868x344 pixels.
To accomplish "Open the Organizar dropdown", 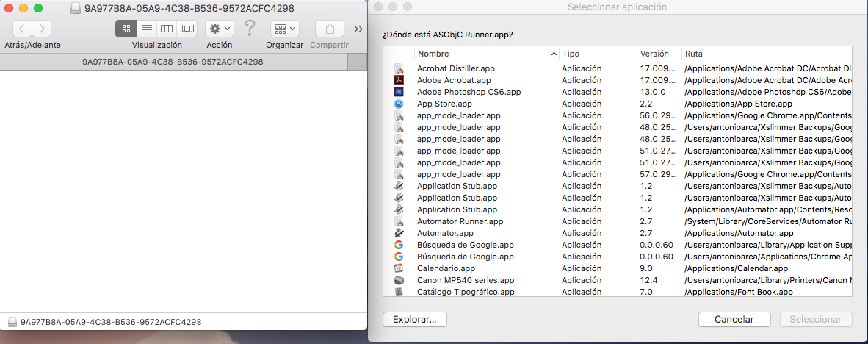I will tap(284, 29).
